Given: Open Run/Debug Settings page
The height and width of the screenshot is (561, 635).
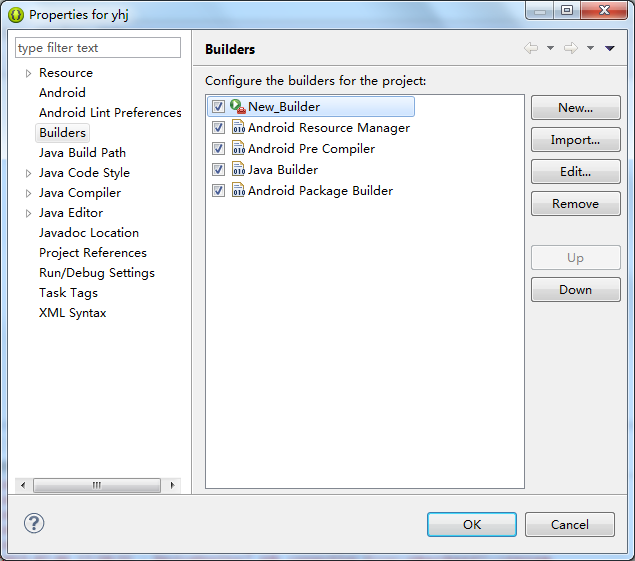Looking at the screenshot, I should [x=97, y=273].
